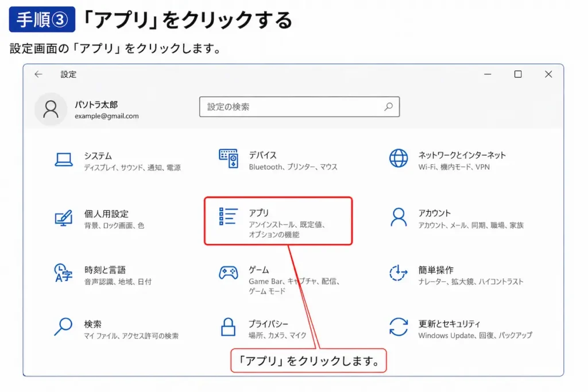
Task: Open the ゲーム settings heading
Action: coord(259,270)
